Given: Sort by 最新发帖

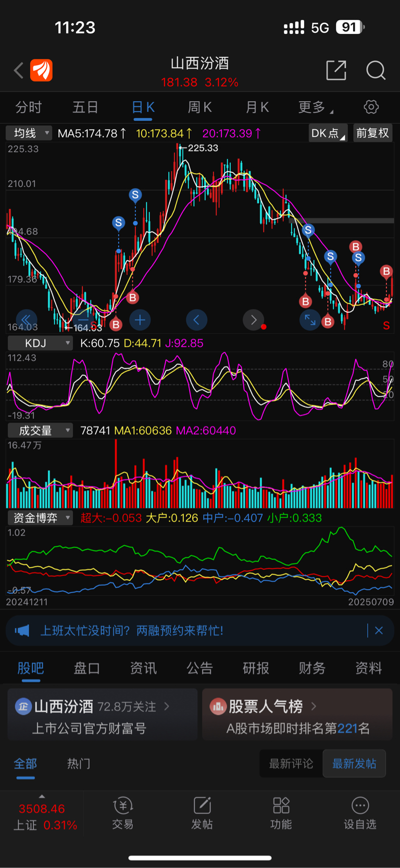Looking at the screenshot, I should point(354,764).
